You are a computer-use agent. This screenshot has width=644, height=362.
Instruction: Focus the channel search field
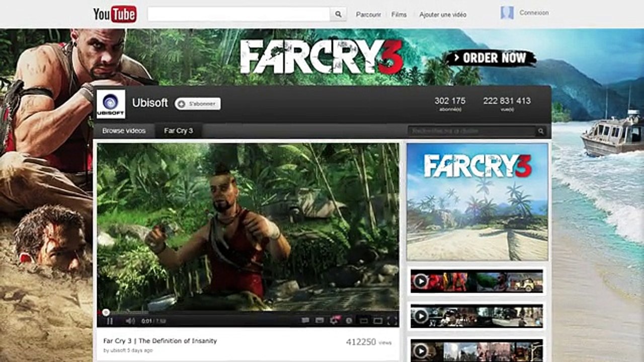point(471,131)
